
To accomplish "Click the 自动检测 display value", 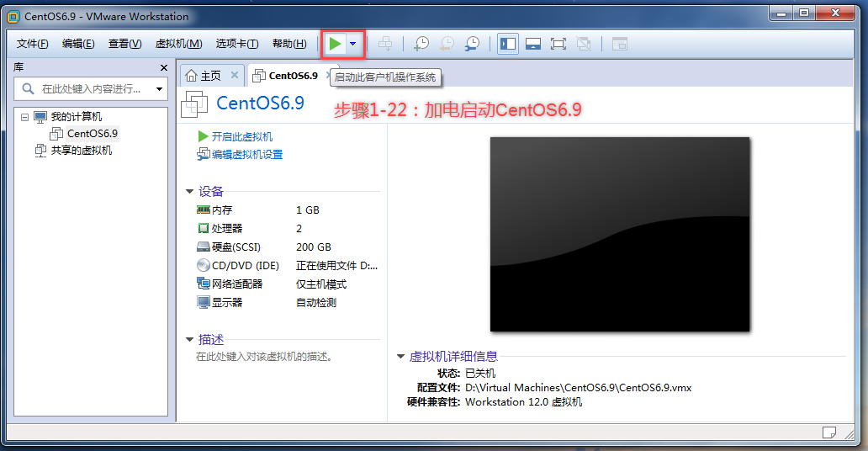I will pos(315,303).
